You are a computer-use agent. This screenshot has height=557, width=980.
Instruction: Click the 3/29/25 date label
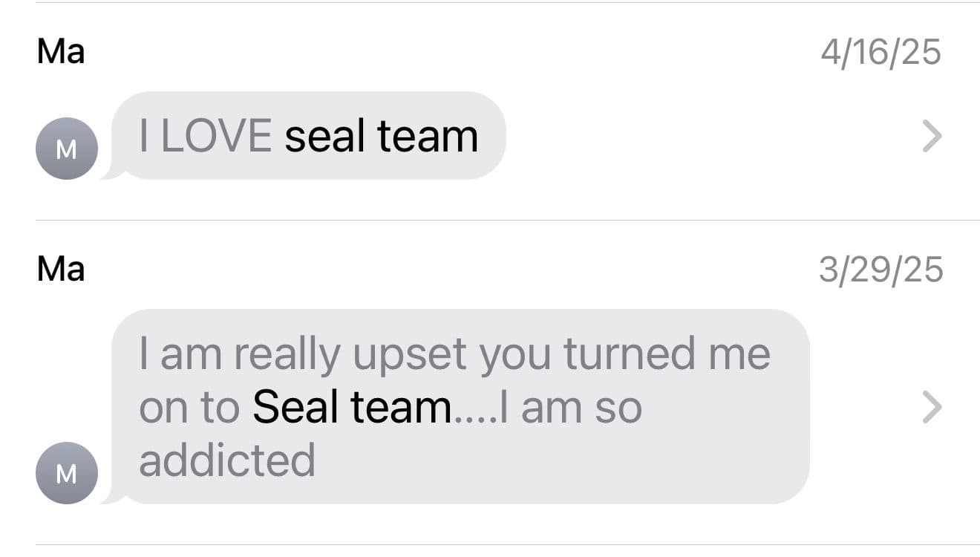click(x=881, y=270)
